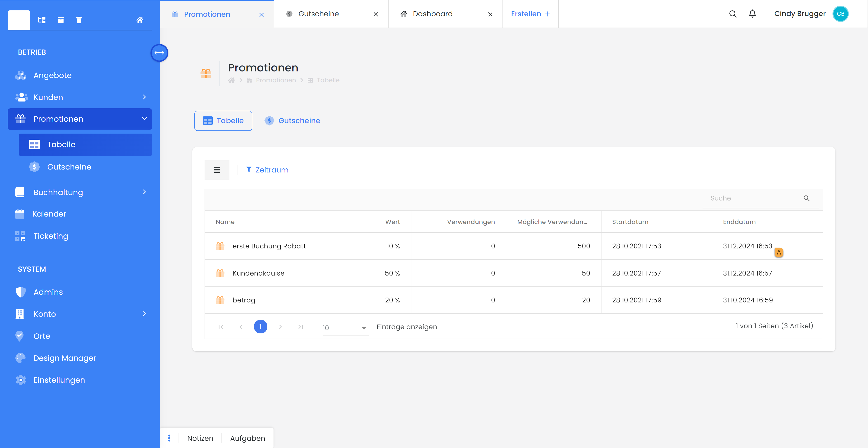Open the notifications bell icon
Image resolution: width=868 pixels, height=448 pixels.
(x=752, y=14)
